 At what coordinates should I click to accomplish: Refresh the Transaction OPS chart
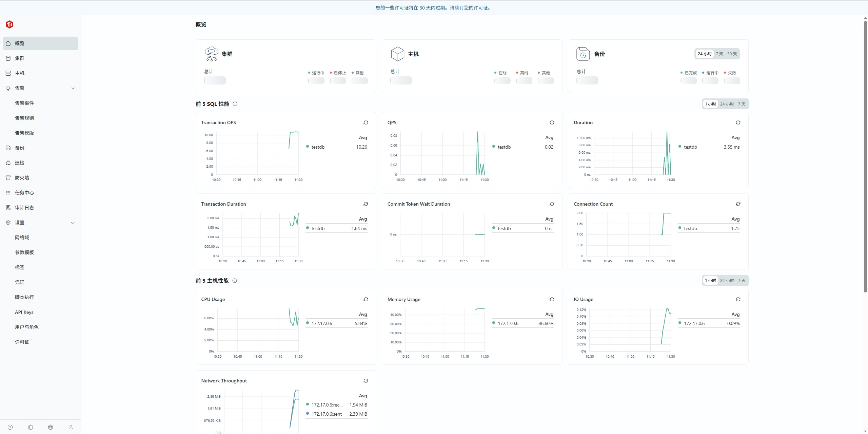tap(366, 122)
